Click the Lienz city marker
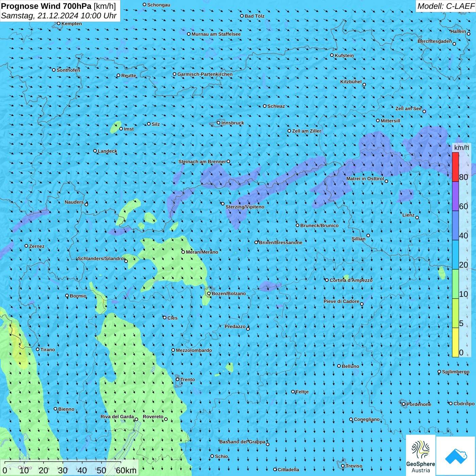 click(417, 218)
